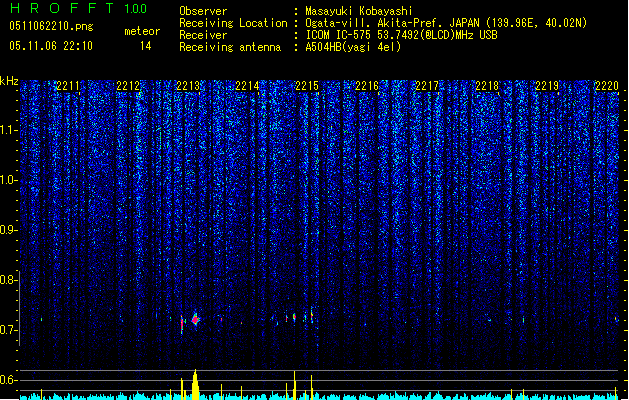Click receiver info ICOM IC-575 53.7492 MHz
The image size is (629, 400).
(x=401, y=35)
